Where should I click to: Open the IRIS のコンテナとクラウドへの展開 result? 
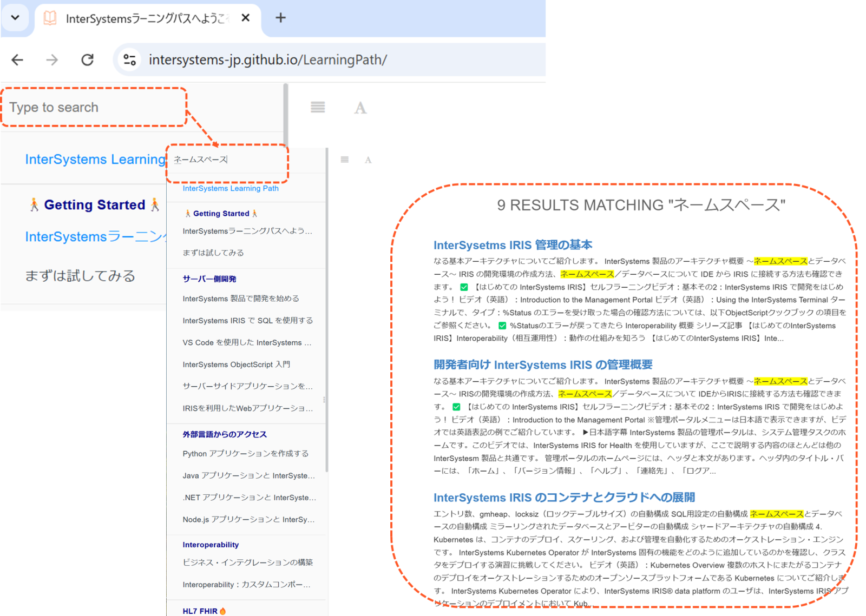click(564, 498)
